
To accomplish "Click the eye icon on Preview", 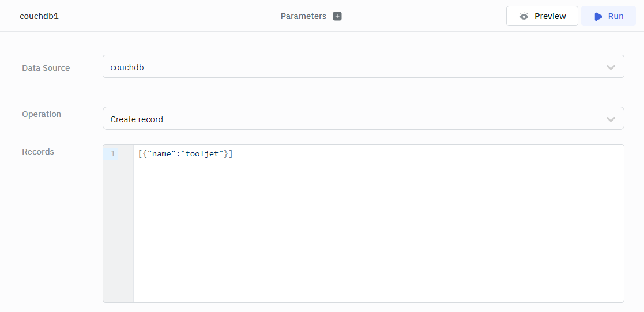I will click(x=524, y=16).
